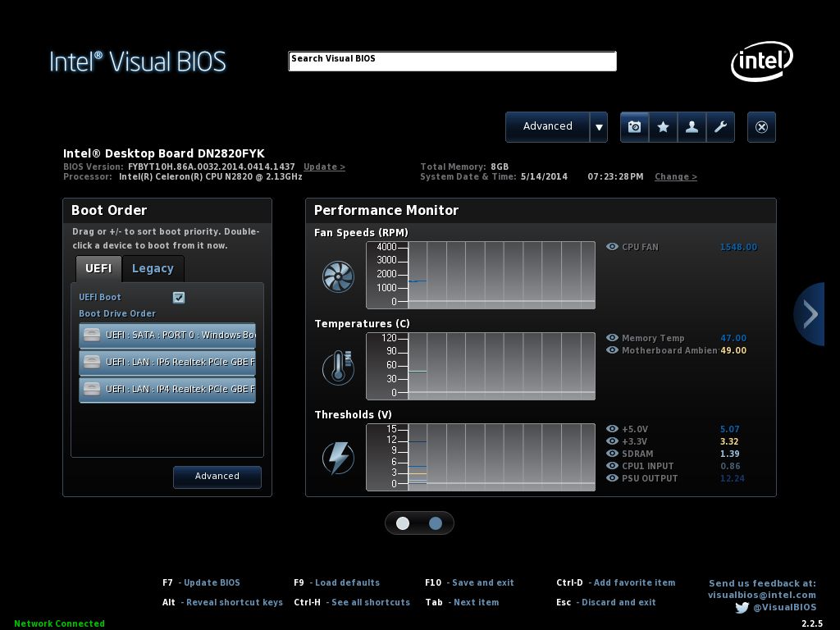The height and width of the screenshot is (630, 840).
Task: Click Motherboard Ambient value 49.00
Action: point(733,350)
